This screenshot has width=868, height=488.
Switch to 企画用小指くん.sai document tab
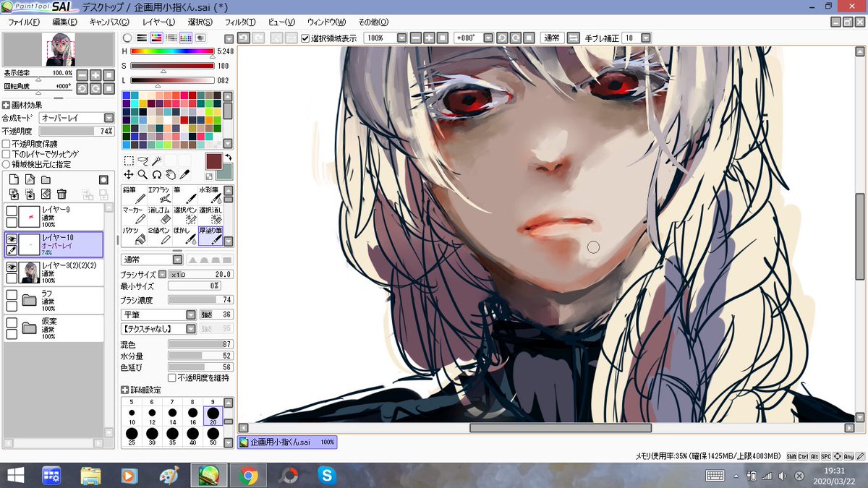pos(287,442)
